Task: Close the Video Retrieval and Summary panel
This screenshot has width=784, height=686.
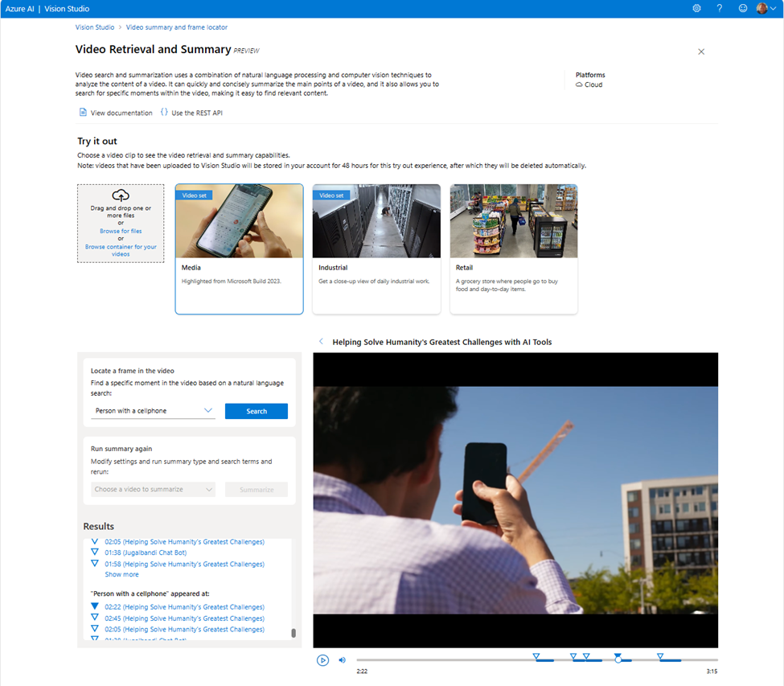Action: point(701,51)
